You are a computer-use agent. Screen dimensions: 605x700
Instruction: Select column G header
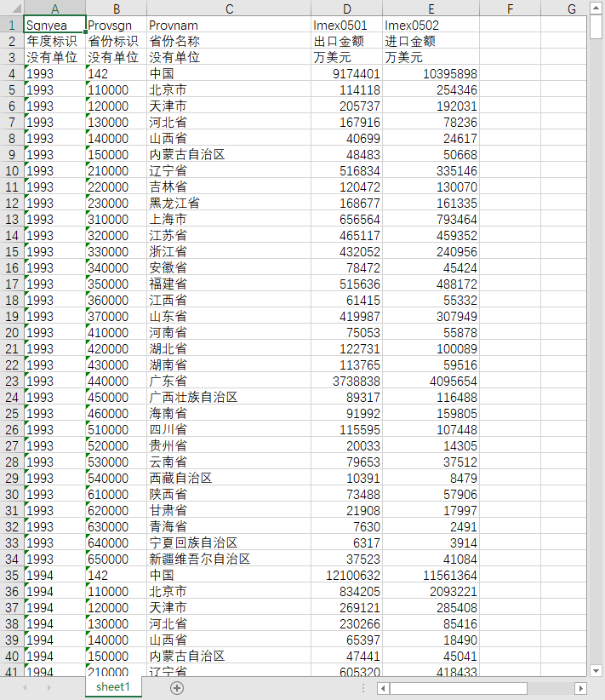pos(564,9)
